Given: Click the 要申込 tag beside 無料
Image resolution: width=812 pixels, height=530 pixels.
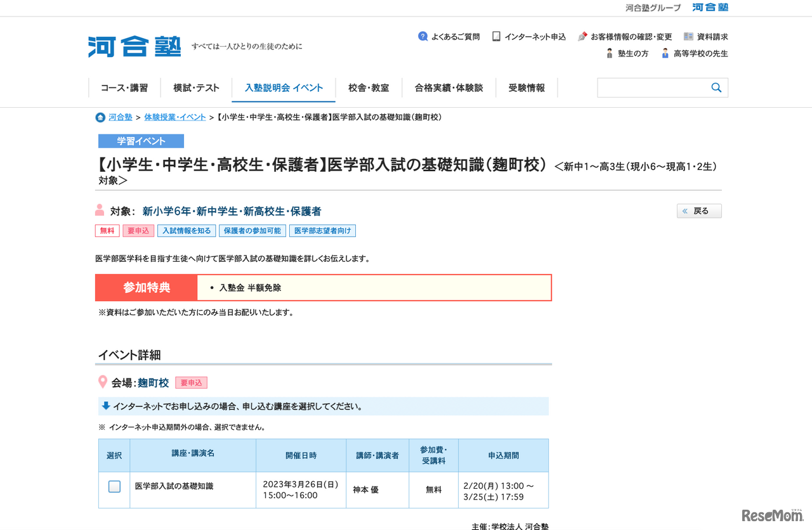Looking at the screenshot, I should click(138, 231).
